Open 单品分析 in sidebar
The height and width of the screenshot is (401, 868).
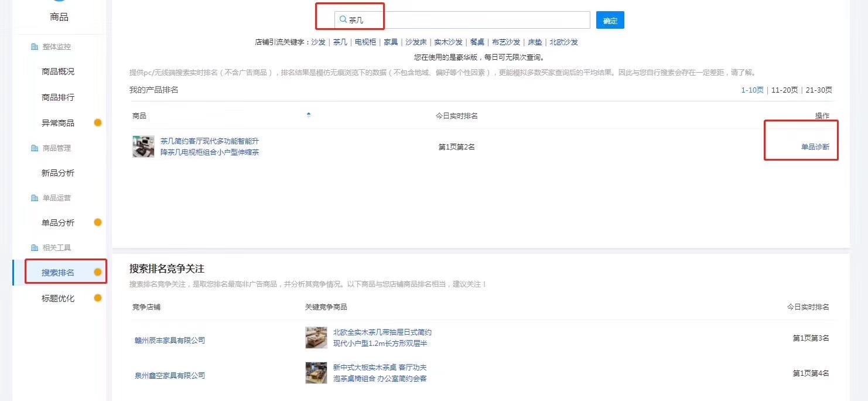click(x=58, y=223)
